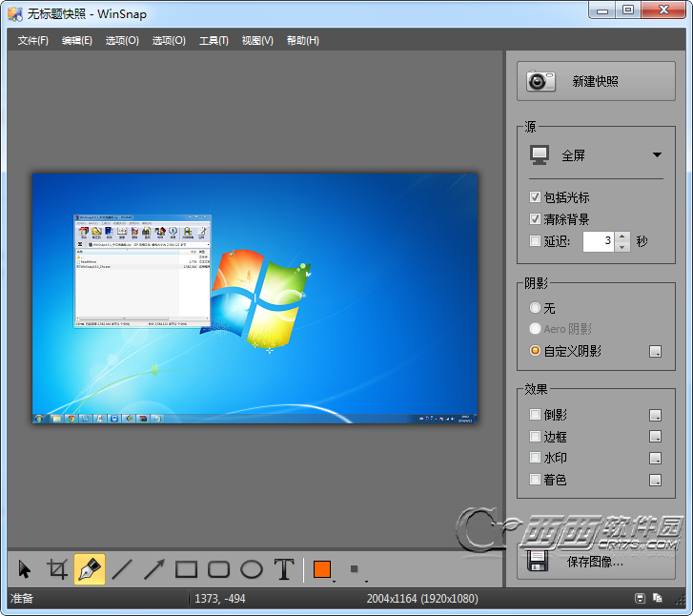The height and width of the screenshot is (616, 693).
Task: Choose the straight Line tool
Action: pyautogui.click(x=122, y=570)
